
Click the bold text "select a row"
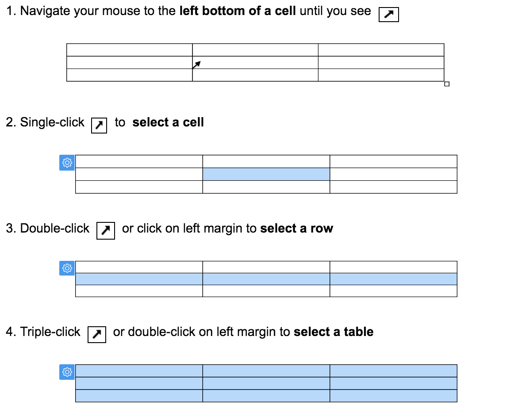[296, 228]
